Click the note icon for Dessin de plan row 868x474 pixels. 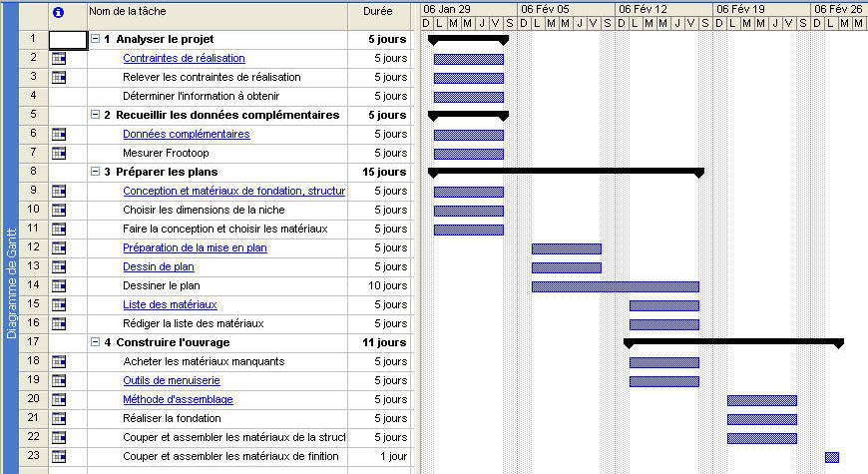[x=59, y=266]
